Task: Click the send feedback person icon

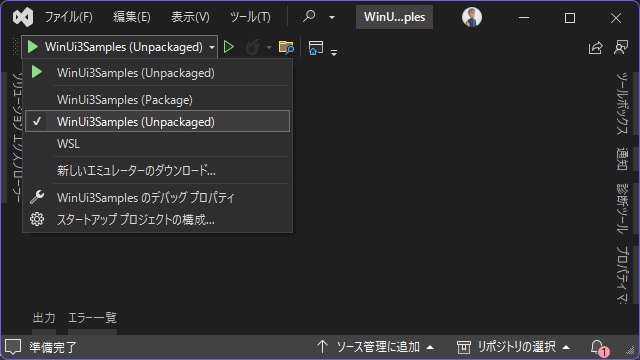Action: (621, 47)
